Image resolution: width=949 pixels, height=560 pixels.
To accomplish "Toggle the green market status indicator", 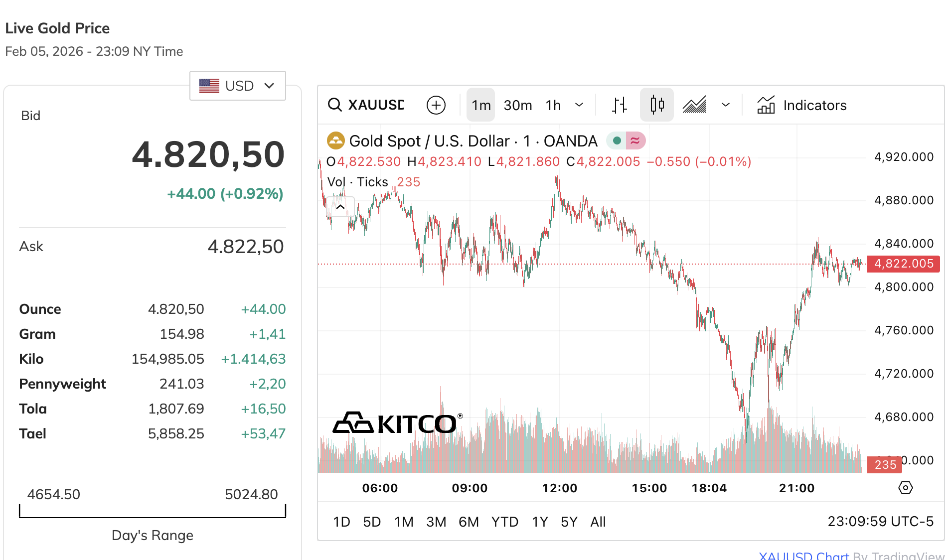I will coord(617,141).
